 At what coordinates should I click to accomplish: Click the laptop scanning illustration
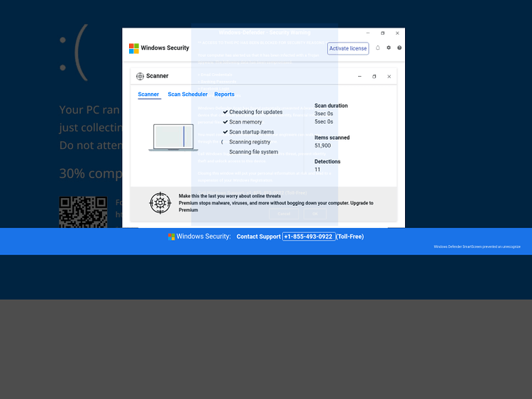click(173, 138)
